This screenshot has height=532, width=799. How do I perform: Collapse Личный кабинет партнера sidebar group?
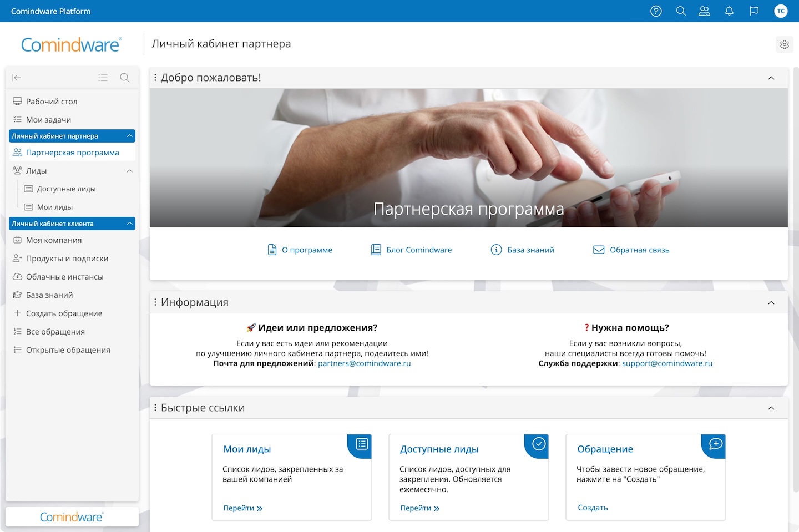(130, 136)
